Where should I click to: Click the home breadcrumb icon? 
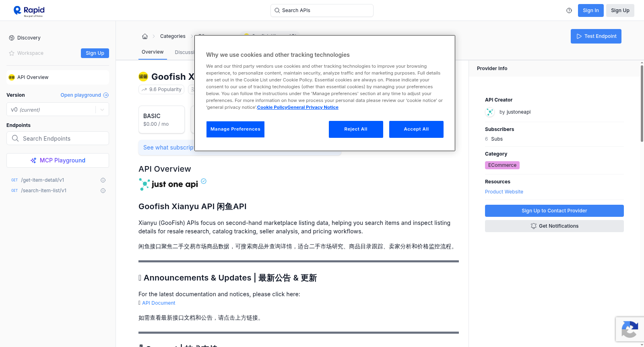[x=145, y=36]
